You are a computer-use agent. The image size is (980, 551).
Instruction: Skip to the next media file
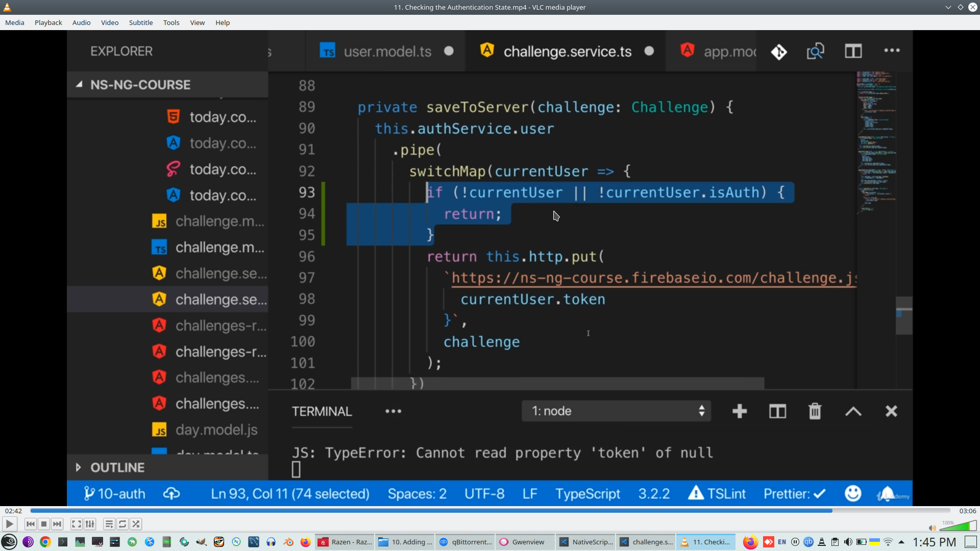(57, 524)
